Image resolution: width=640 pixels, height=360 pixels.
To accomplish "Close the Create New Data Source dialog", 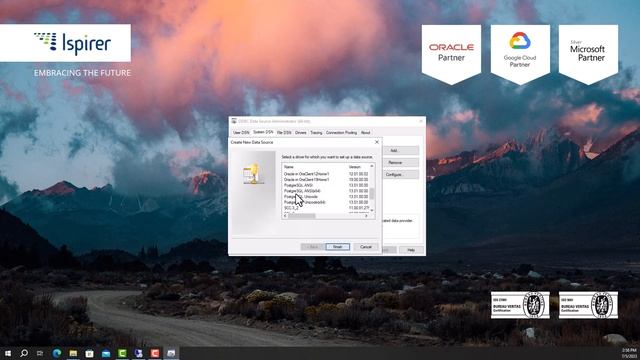I will (x=377, y=142).
